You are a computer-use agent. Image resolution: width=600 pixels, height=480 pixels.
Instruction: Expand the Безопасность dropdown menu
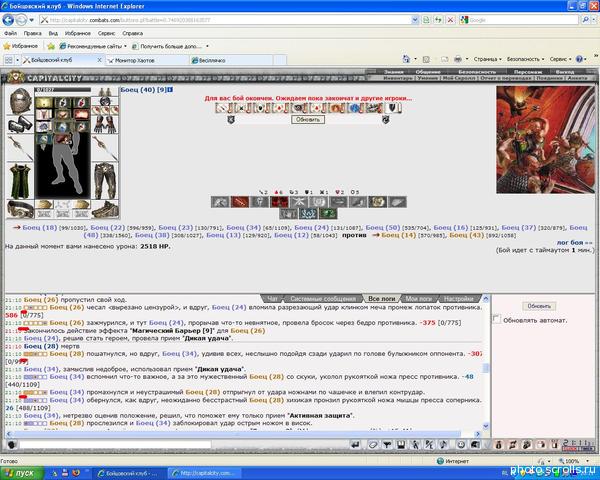(x=525, y=59)
